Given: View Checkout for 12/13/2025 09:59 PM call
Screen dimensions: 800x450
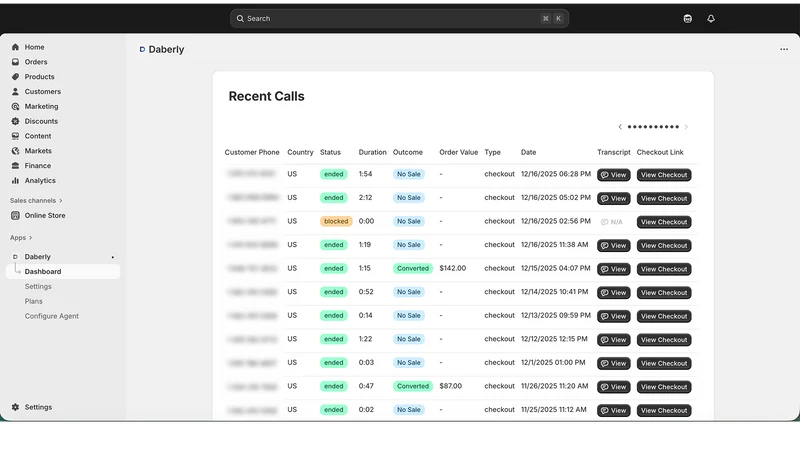Looking at the screenshot, I should 664,316.
